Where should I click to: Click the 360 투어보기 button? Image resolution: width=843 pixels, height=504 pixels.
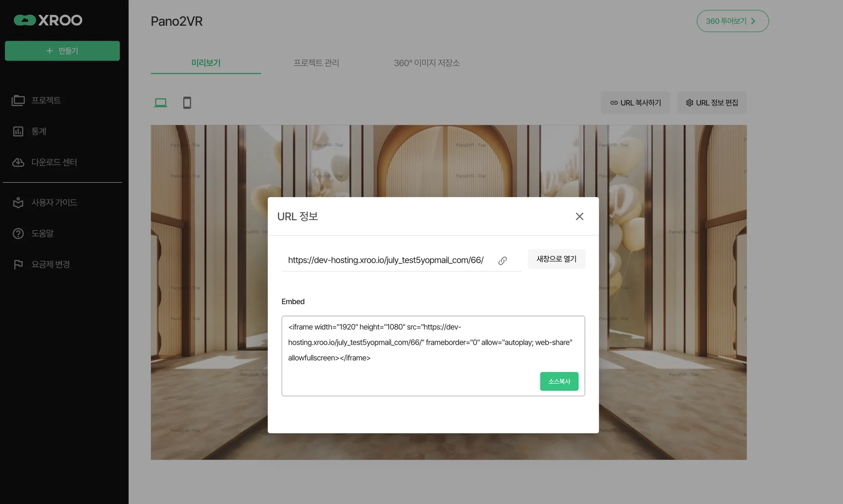[732, 21]
